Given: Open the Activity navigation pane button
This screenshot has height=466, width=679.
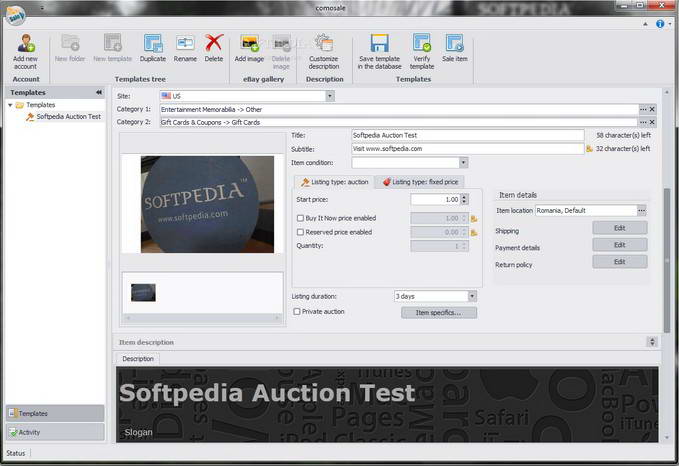Looking at the screenshot, I should [x=55, y=432].
